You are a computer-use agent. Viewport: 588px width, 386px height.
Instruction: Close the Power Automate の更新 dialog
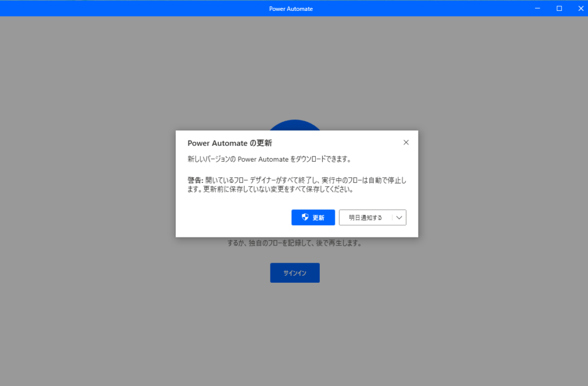406,142
